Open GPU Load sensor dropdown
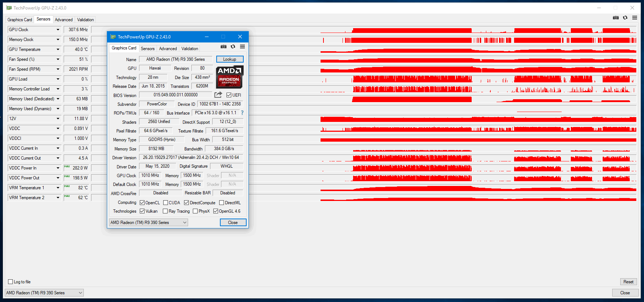The image size is (644, 302). [x=58, y=79]
